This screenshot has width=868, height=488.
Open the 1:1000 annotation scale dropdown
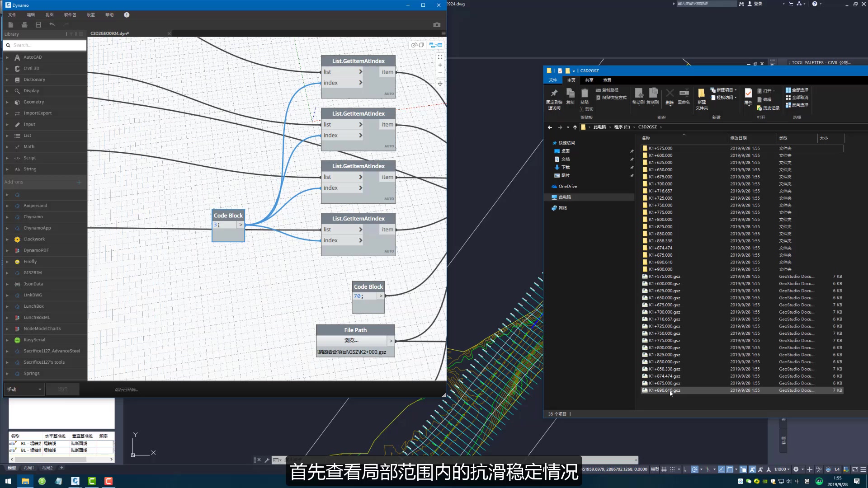pos(782,469)
